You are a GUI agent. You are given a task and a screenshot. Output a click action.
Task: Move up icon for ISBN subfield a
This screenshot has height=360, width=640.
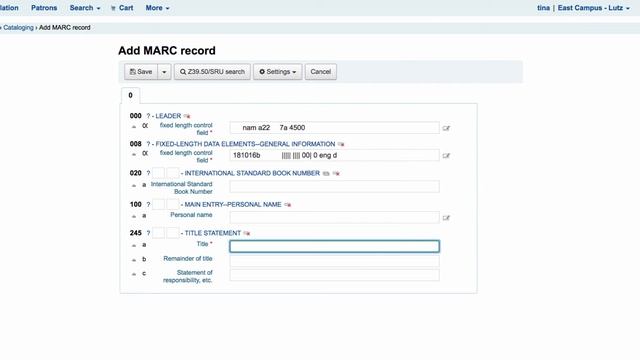pyautogui.click(x=134, y=185)
